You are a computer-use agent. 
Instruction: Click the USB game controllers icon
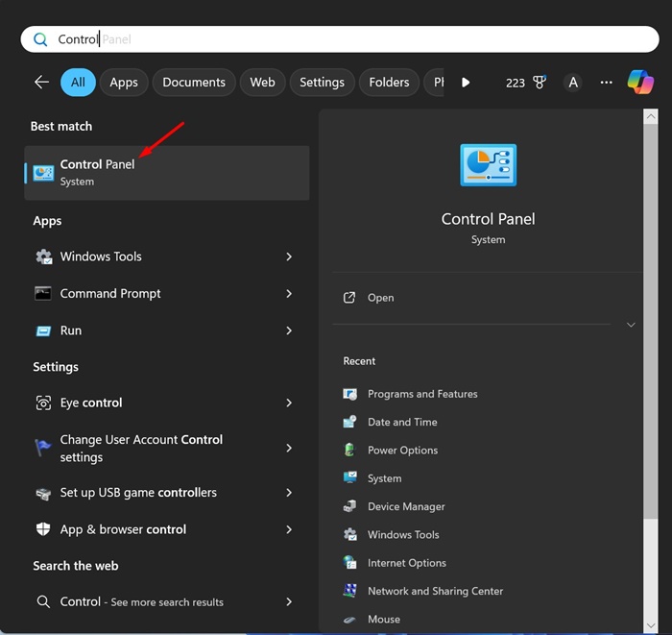pyautogui.click(x=43, y=493)
